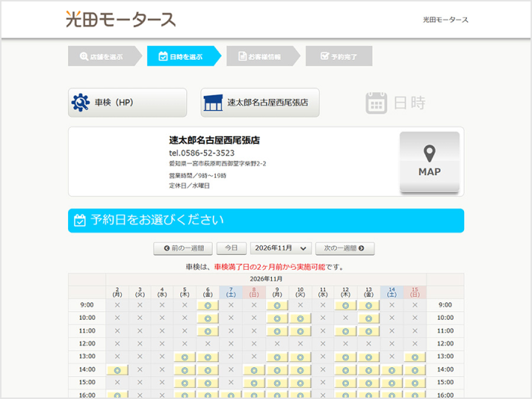532x399 pixels.
Task: Pick 14:00 slot on 5(木)
Action: [x=185, y=370]
